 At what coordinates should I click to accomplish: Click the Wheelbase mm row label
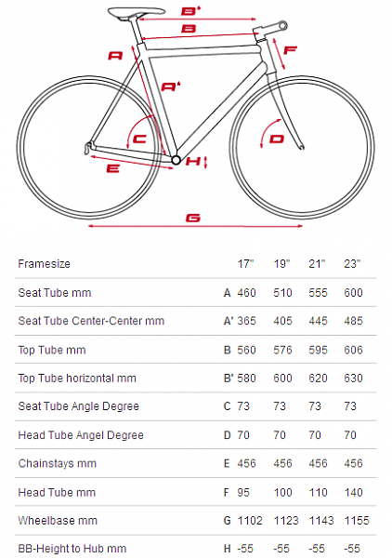click(58, 520)
